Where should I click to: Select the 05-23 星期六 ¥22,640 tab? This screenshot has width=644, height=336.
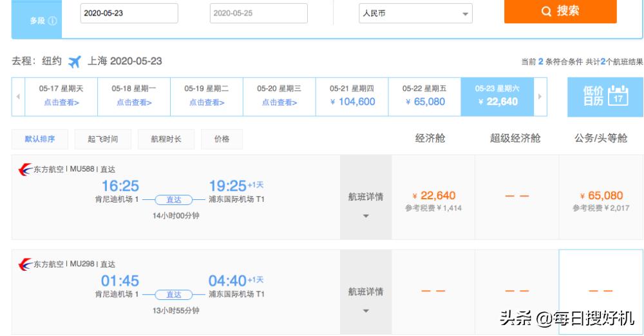click(x=497, y=96)
